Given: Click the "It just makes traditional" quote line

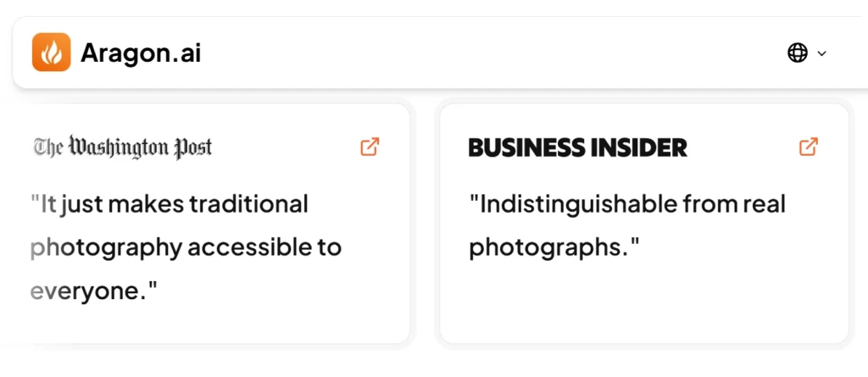Looking at the screenshot, I should (170, 204).
